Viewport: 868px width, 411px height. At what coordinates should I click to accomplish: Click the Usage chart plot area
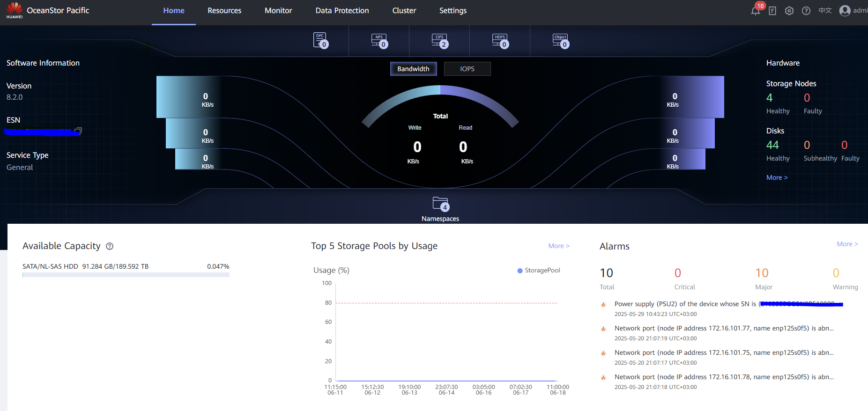tap(446, 332)
